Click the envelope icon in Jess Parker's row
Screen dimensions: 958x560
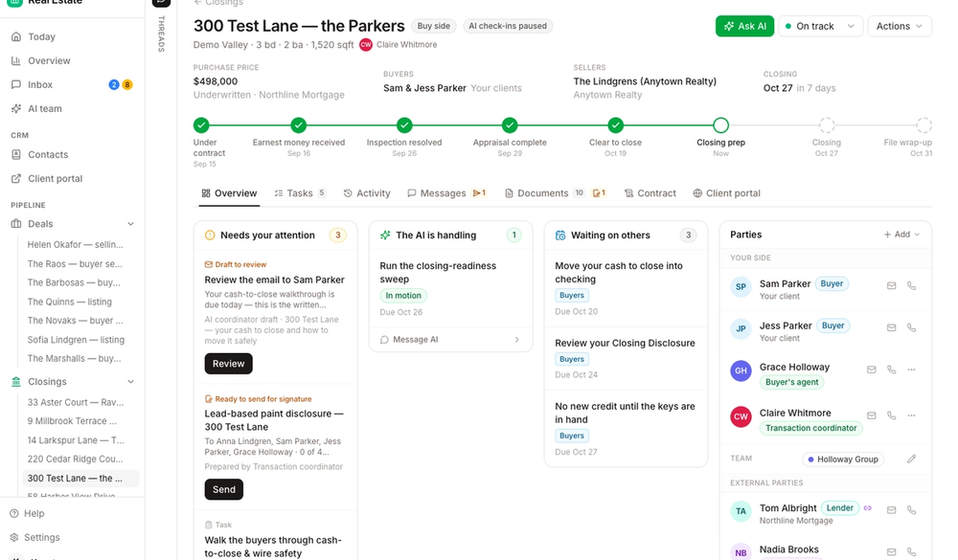click(x=891, y=328)
